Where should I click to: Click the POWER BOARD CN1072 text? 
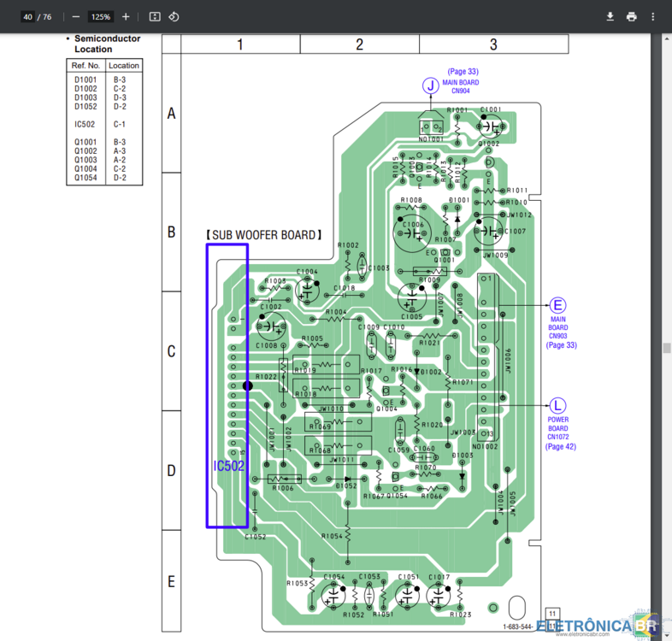[x=558, y=428]
